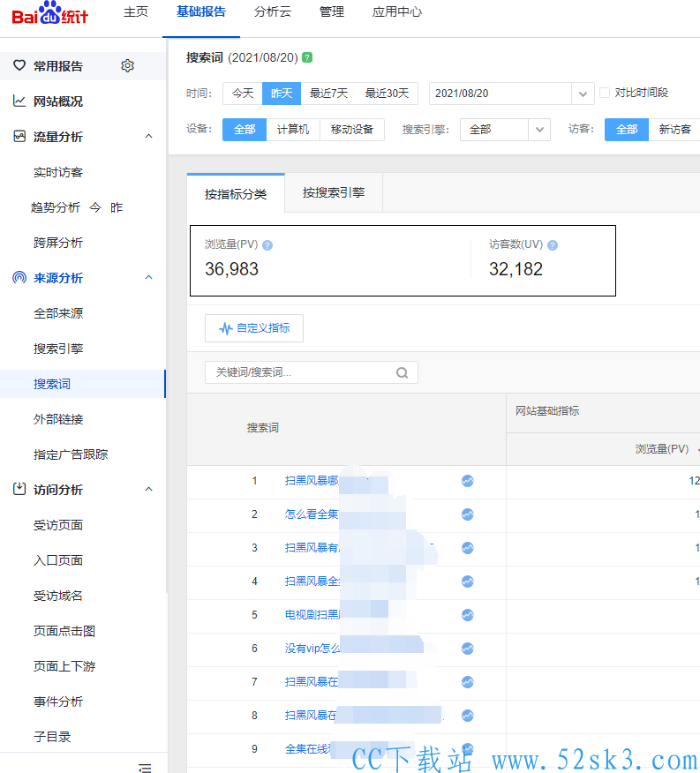The width and height of the screenshot is (700, 773).
Task: Click help icon next to 访客数(UV)
Action: 553,245
